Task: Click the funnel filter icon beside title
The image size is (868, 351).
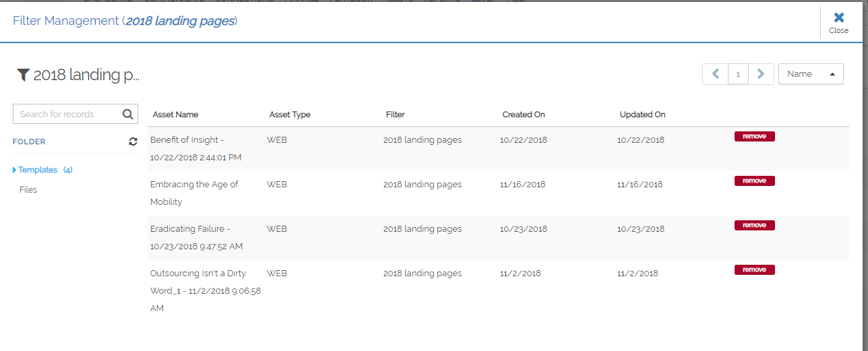Action: 24,75
